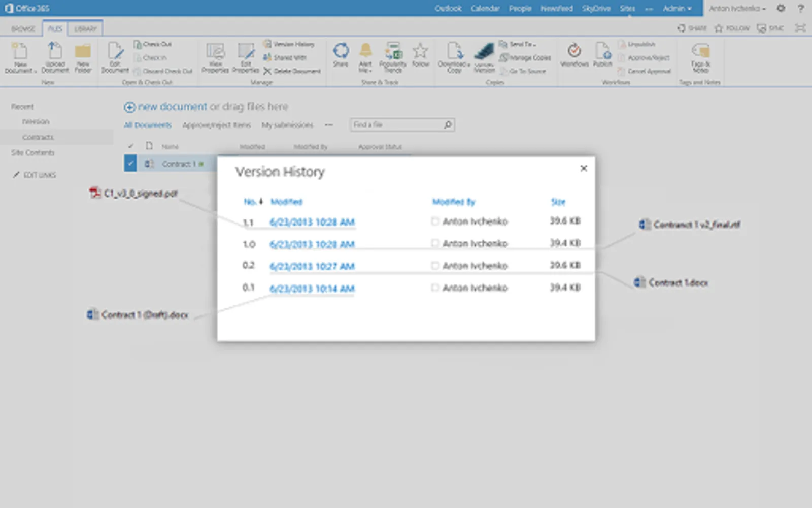Open the 6/23/2013 10:14 AM version link
Viewport: 812px width, 508px height.
(x=312, y=289)
